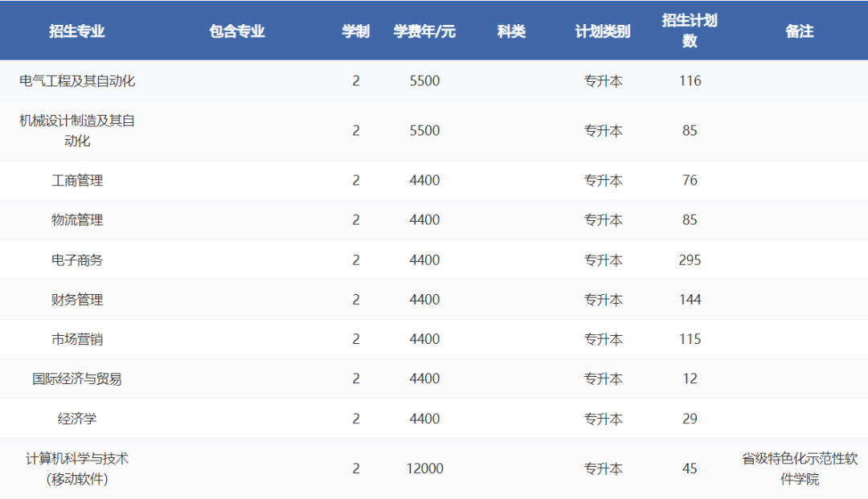
Task: Select the 财务管理 major cell
Action: [x=77, y=299]
